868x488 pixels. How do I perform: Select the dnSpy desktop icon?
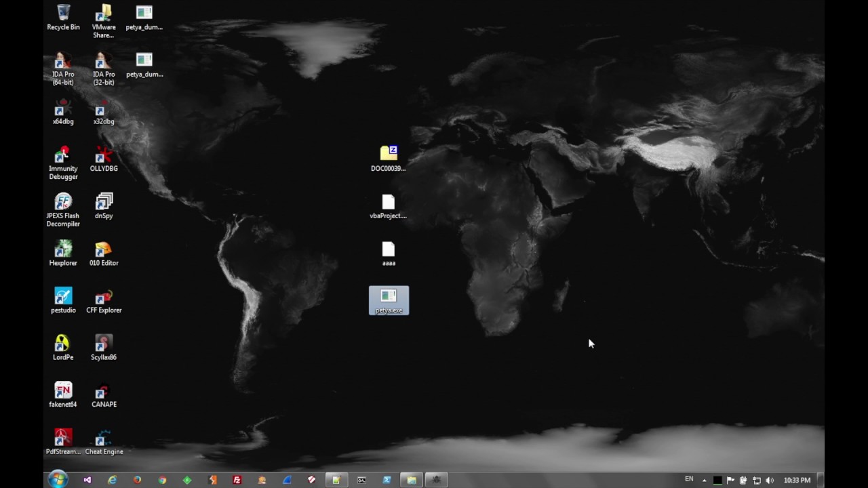click(104, 207)
